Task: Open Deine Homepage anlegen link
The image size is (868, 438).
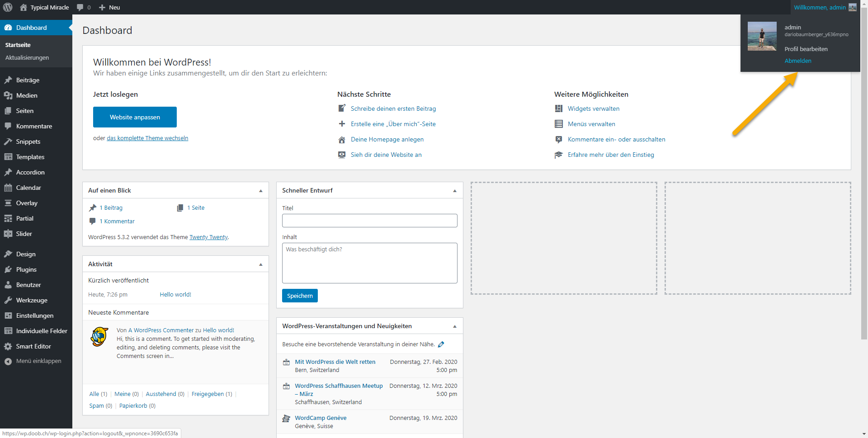Action: click(x=387, y=139)
